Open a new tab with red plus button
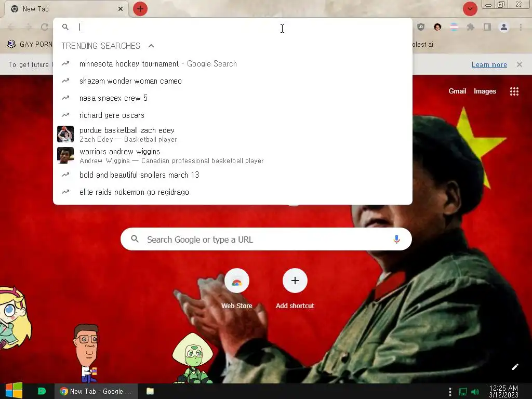The image size is (532, 399). [x=140, y=9]
